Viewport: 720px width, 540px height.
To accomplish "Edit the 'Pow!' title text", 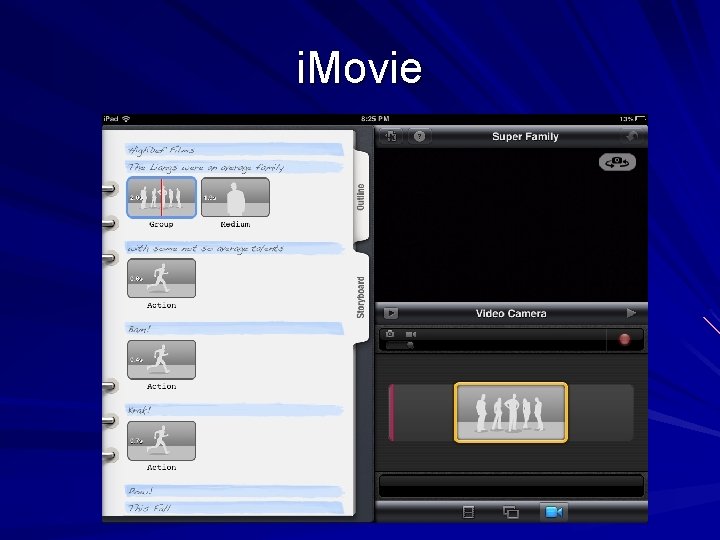I will click(x=234, y=491).
